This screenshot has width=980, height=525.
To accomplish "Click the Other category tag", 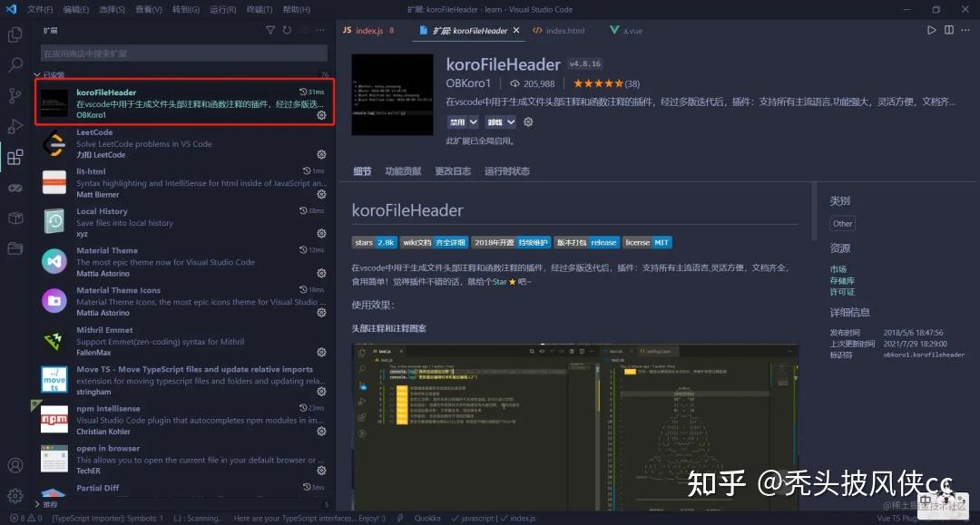I will click(x=842, y=223).
